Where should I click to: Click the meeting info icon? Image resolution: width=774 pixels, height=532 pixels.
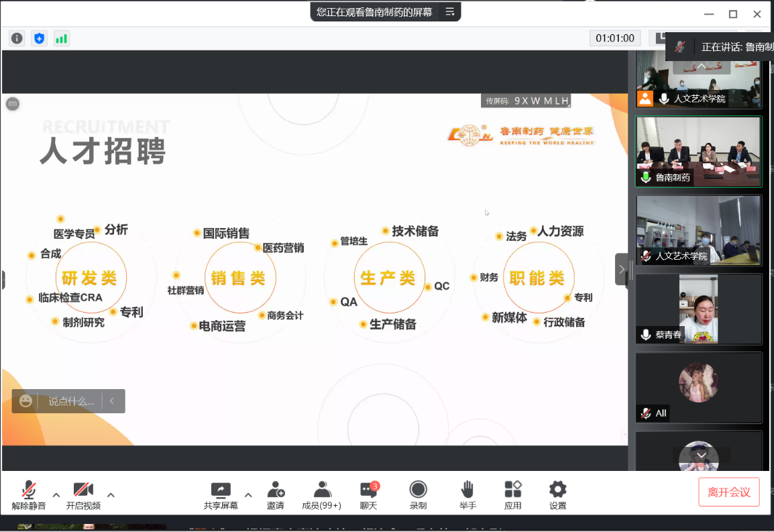[x=17, y=38]
